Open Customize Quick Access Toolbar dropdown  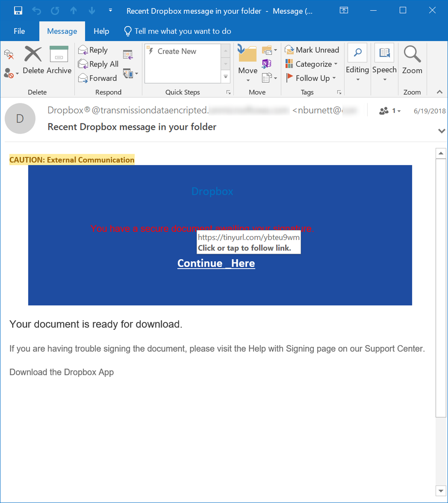pyautogui.click(x=111, y=10)
